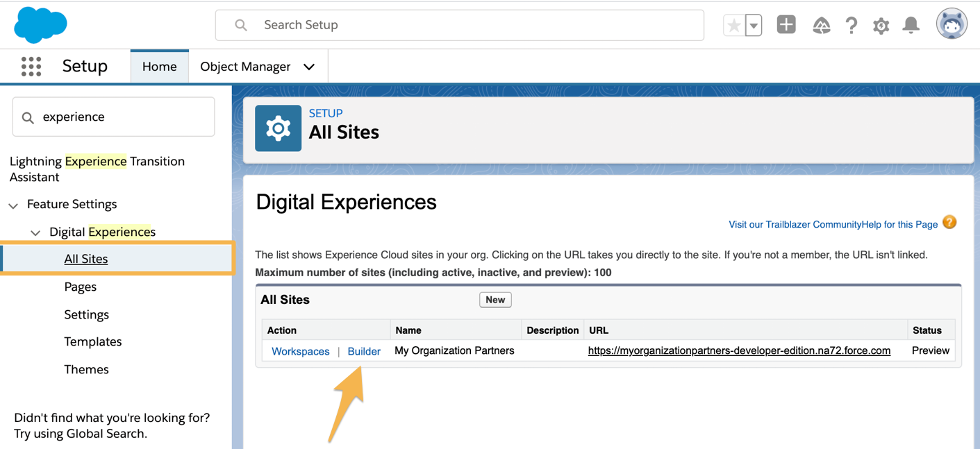Open the user profile avatar
This screenshot has width=980, height=449.
tap(952, 24)
